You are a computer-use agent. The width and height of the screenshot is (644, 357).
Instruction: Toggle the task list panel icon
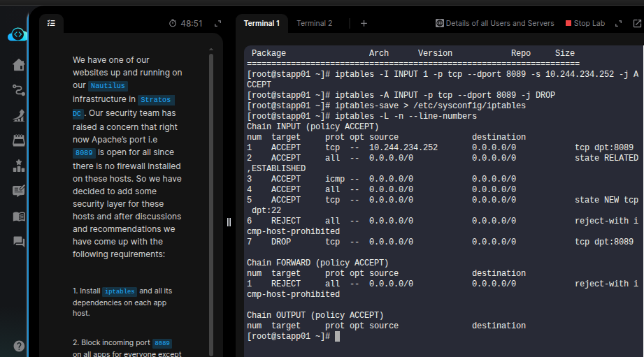tap(51, 23)
